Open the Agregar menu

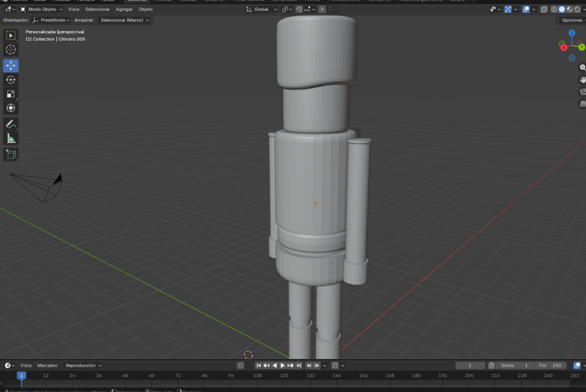(x=124, y=10)
